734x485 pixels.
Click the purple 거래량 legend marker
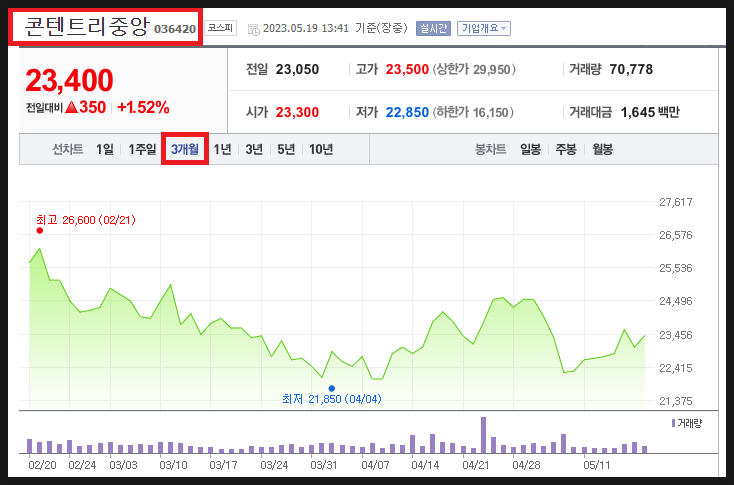[x=673, y=423]
